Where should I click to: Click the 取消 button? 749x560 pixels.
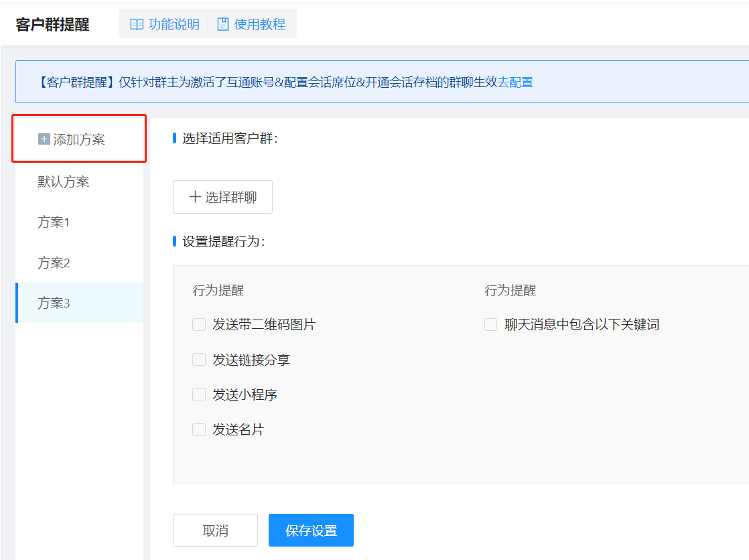coord(216,531)
